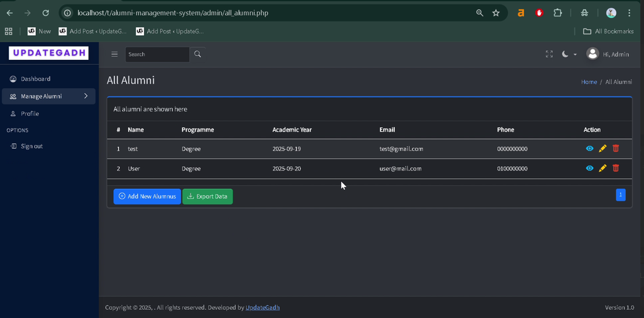
Task: Click the name 'User' in row 2
Action: point(134,169)
